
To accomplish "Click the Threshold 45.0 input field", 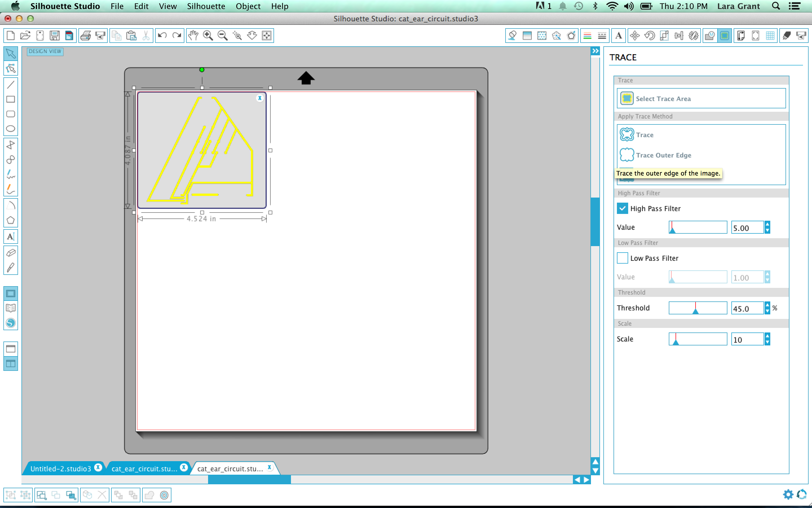I will click(x=748, y=308).
